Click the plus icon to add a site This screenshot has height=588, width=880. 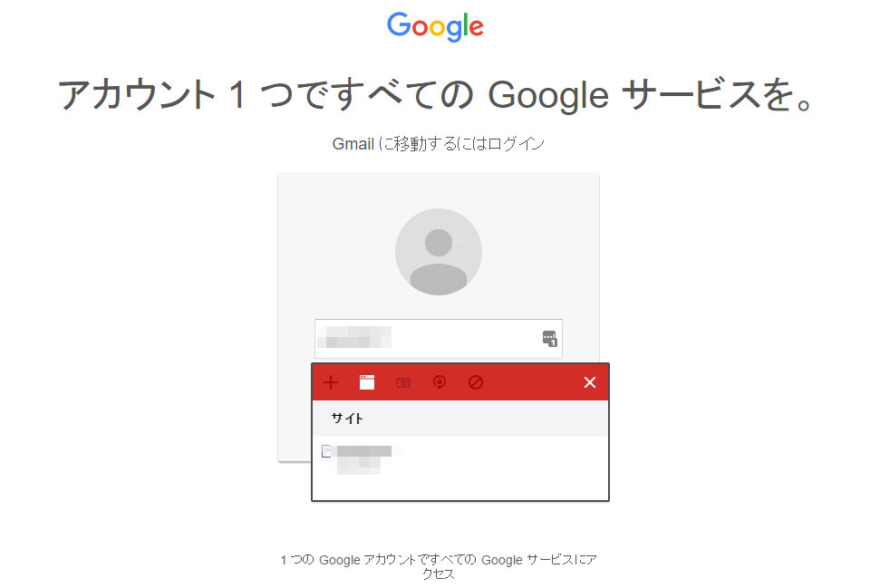click(x=331, y=382)
